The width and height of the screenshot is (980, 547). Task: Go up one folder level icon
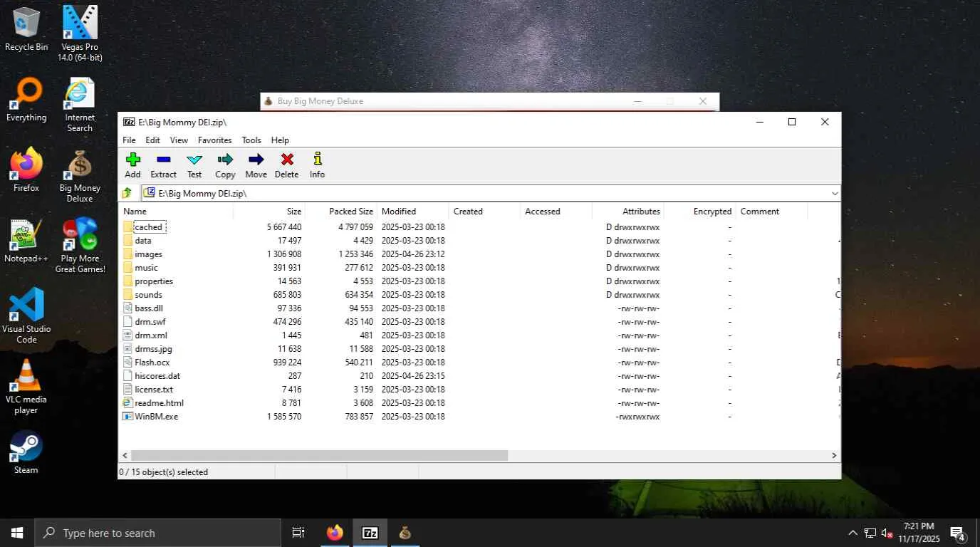click(x=127, y=193)
